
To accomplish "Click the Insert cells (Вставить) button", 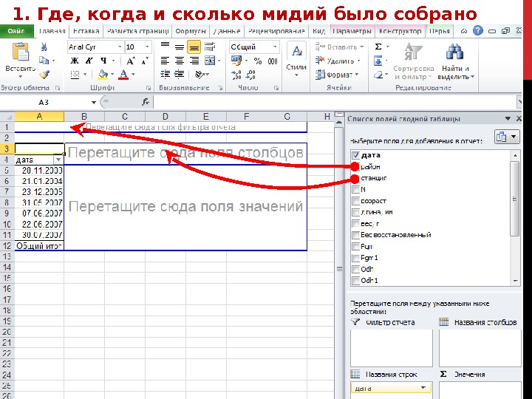I will coord(339,47).
